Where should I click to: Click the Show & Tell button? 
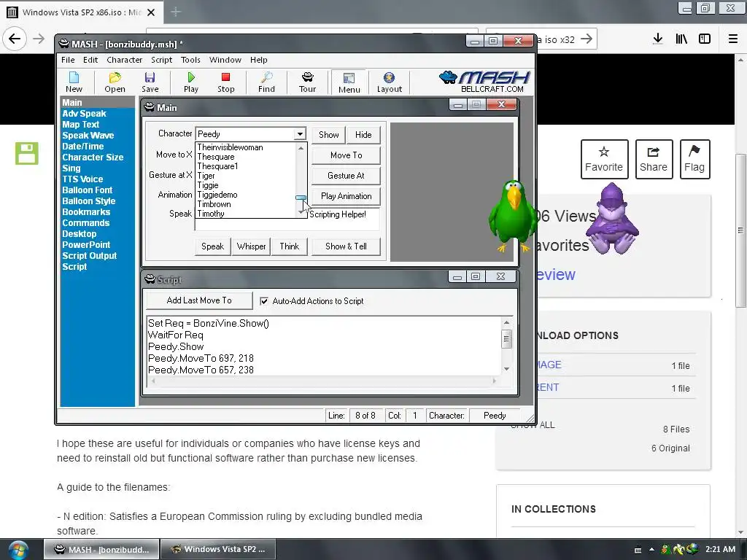click(x=346, y=246)
